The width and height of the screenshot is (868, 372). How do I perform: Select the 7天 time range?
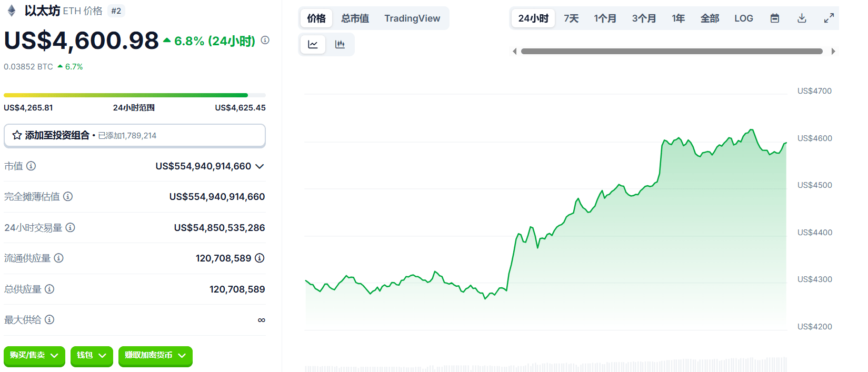coord(571,18)
